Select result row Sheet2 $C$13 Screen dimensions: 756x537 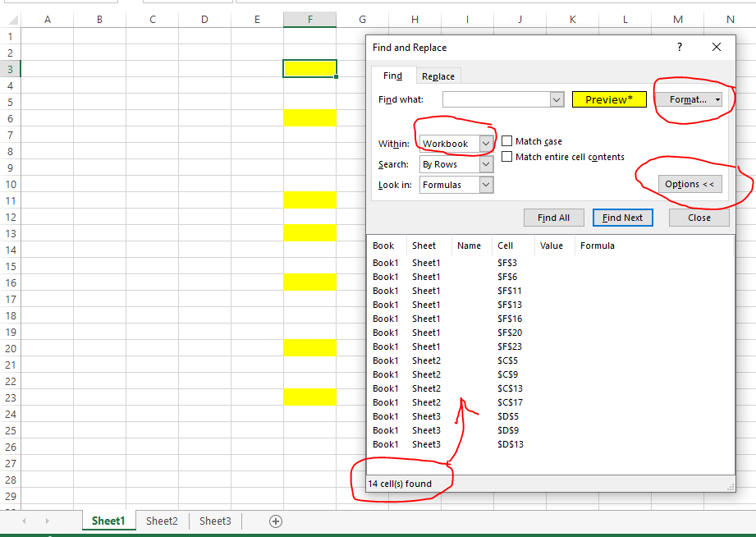551,389
